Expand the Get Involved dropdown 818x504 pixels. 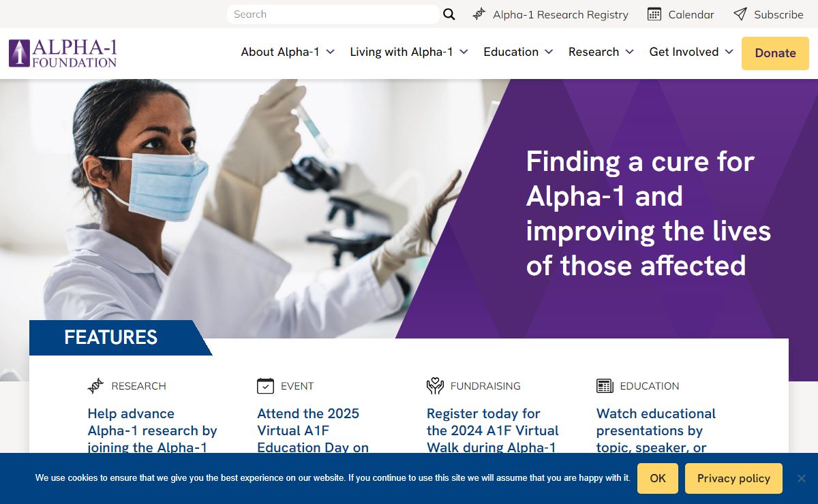coord(691,52)
